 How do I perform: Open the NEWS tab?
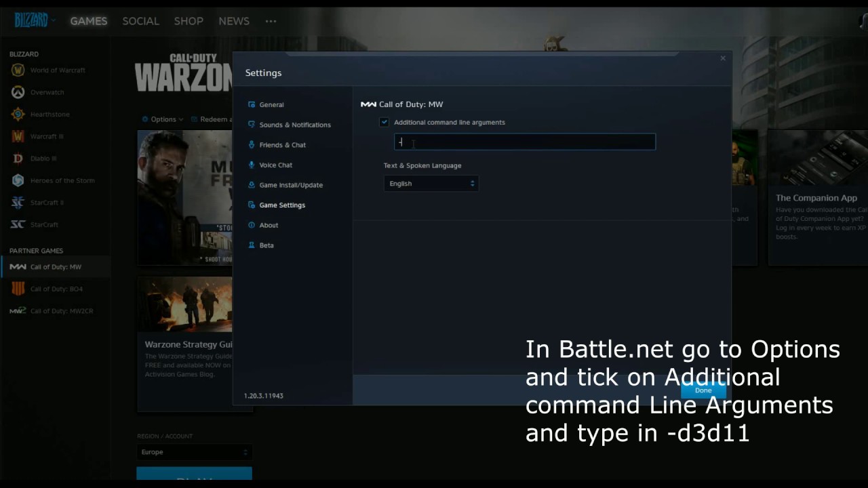coord(234,21)
